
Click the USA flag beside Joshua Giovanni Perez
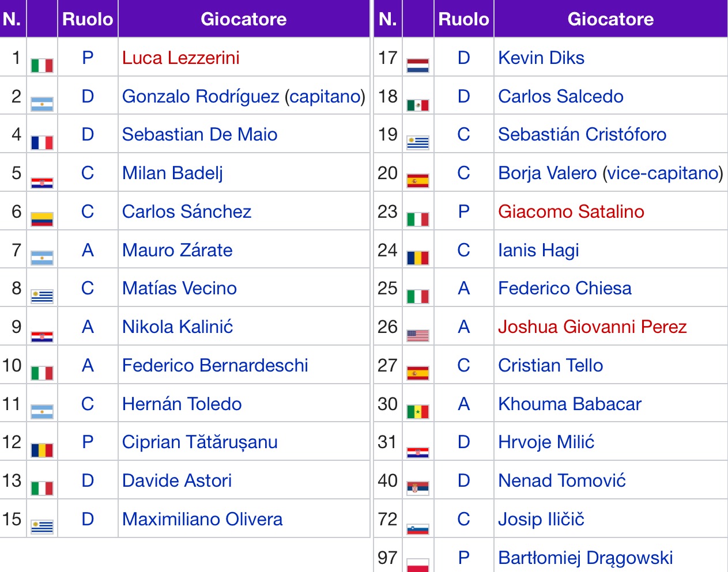click(418, 335)
